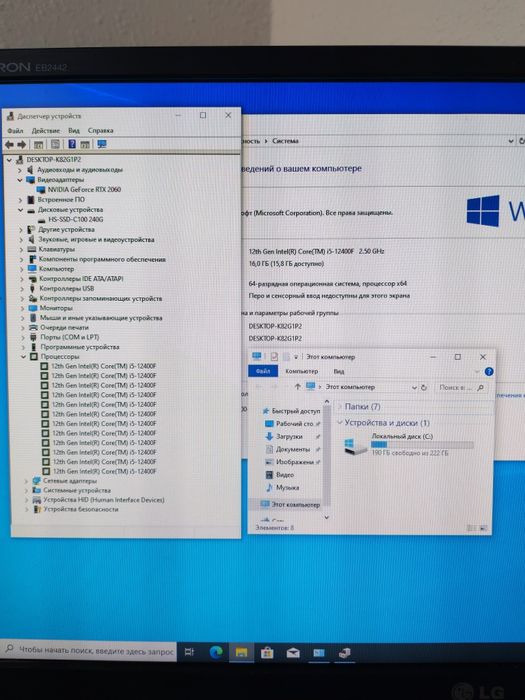
Task: Collapse the Устройства и диски (1) group
Action: (x=340, y=422)
